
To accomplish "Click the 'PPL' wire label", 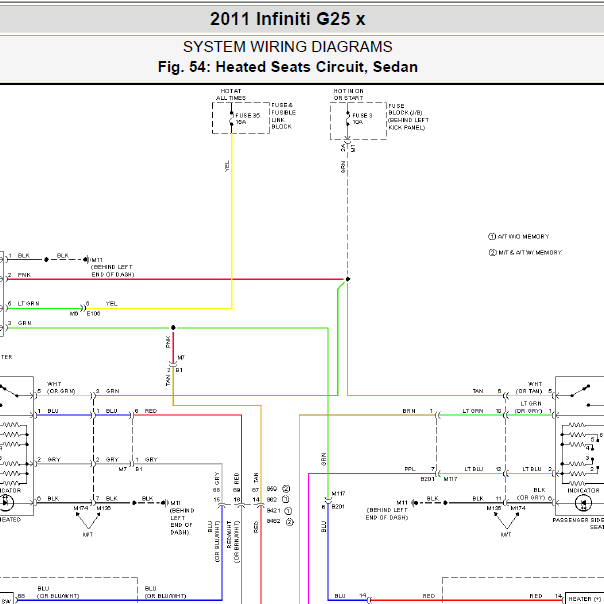I will 409,469.
